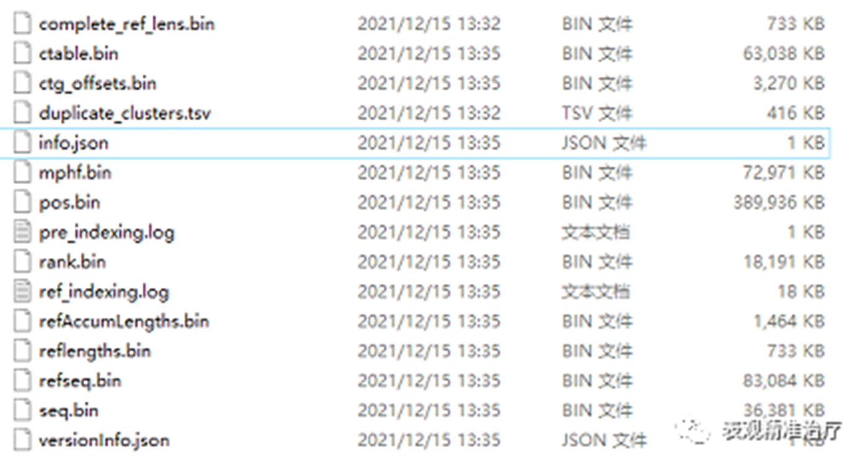868x468 pixels.
Task: Select the seq.bin file name
Action: click(69, 411)
